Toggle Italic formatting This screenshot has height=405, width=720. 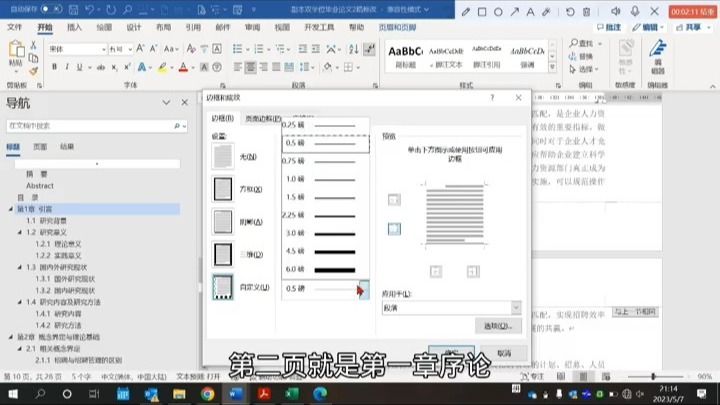pyautogui.click(x=67, y=67)
